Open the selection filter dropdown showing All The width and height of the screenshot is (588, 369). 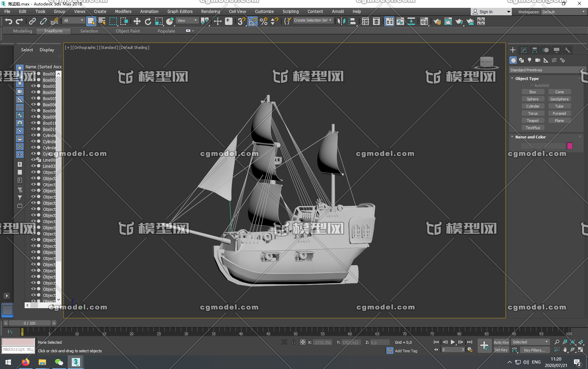click(x=73, y=20)
